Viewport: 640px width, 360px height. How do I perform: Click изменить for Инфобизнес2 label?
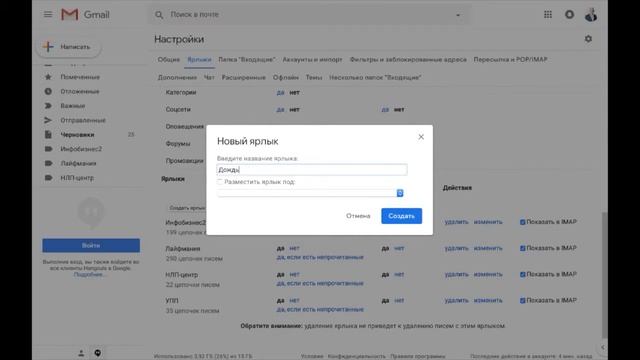(x=488, y=222)
